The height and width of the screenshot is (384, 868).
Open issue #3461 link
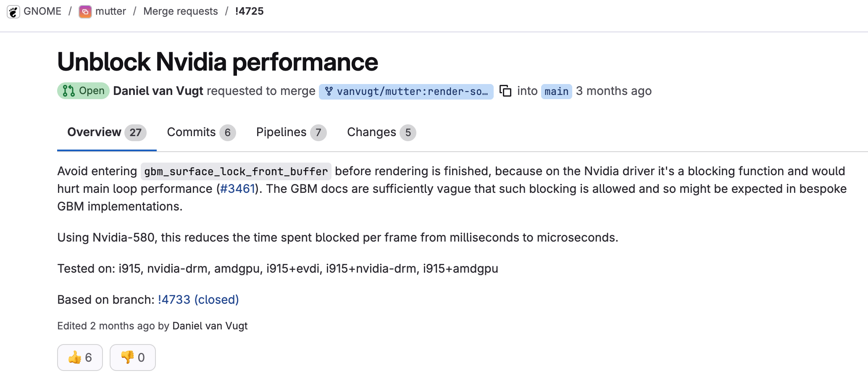click(237, 189)
